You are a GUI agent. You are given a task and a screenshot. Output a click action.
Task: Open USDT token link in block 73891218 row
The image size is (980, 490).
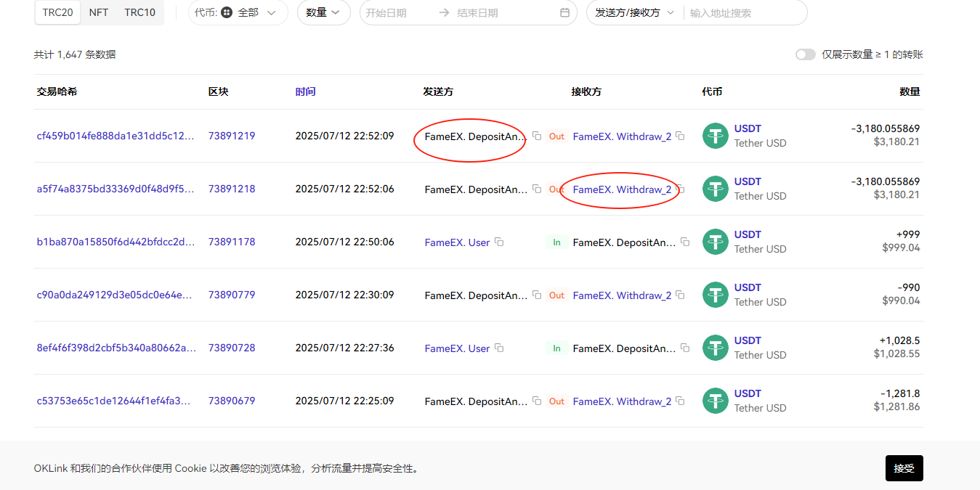748,181
